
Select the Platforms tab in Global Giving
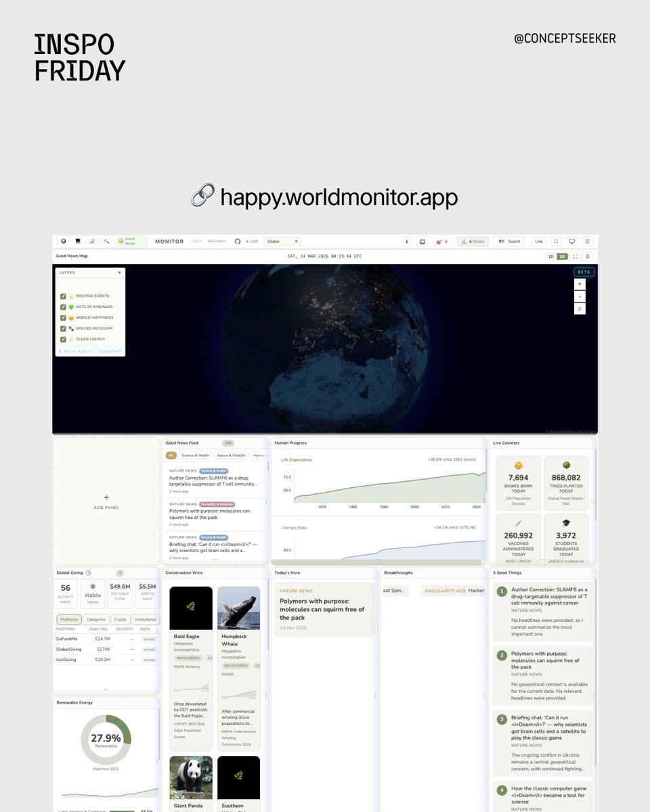(69, 619)
